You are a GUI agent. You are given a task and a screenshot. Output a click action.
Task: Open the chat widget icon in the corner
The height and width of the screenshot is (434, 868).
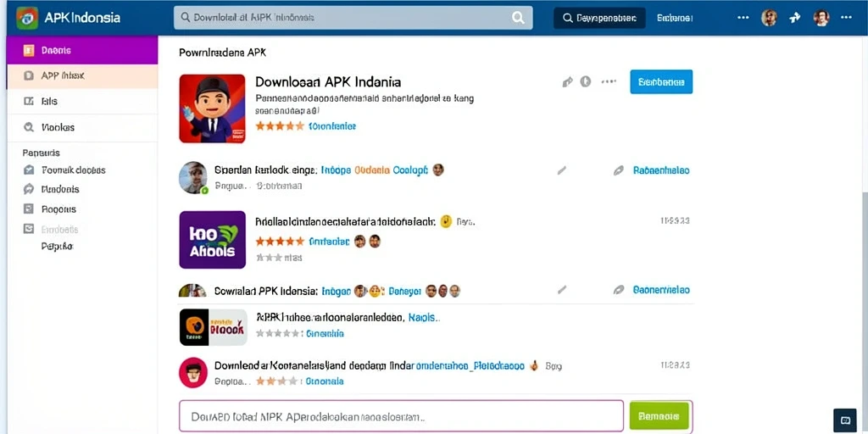pos(845,420)
